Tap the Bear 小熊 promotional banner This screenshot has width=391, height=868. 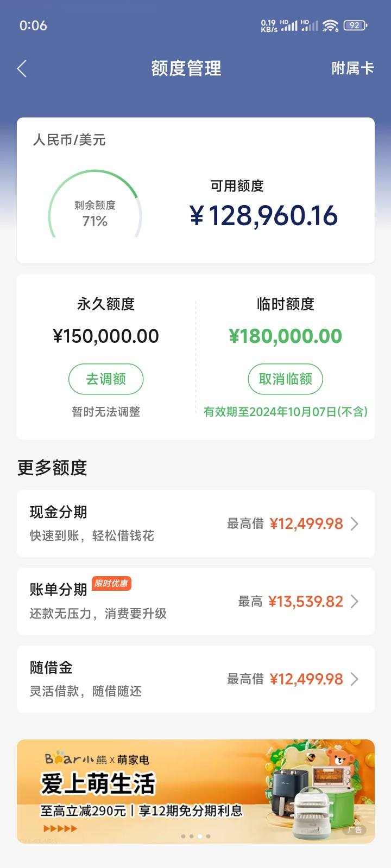[195, 791]
